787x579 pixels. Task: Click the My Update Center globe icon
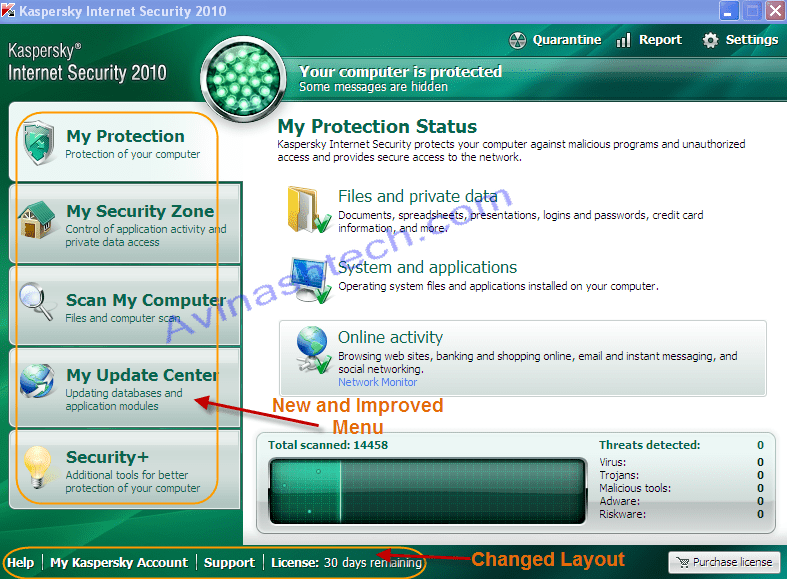[38, 381]
